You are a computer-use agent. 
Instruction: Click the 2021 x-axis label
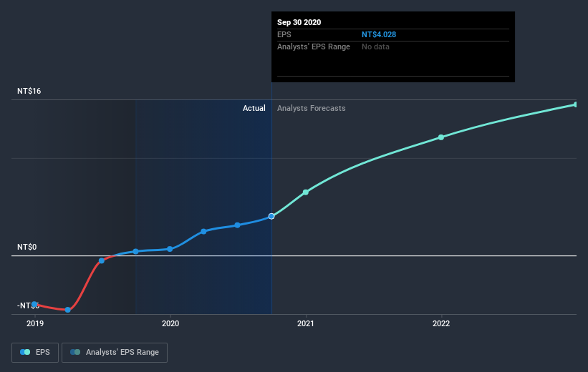pyautogui.click(x=306, y=323)
